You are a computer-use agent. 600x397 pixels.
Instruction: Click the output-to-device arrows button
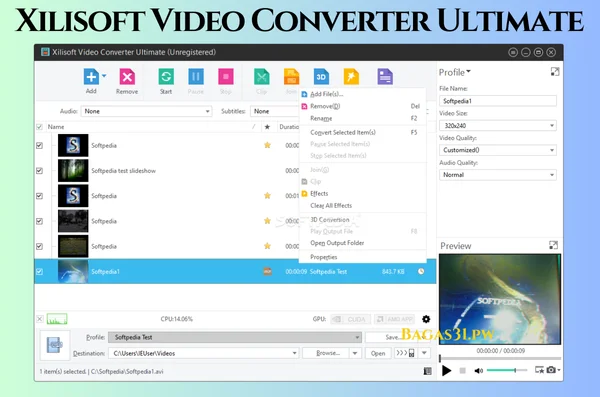point(405,353)
